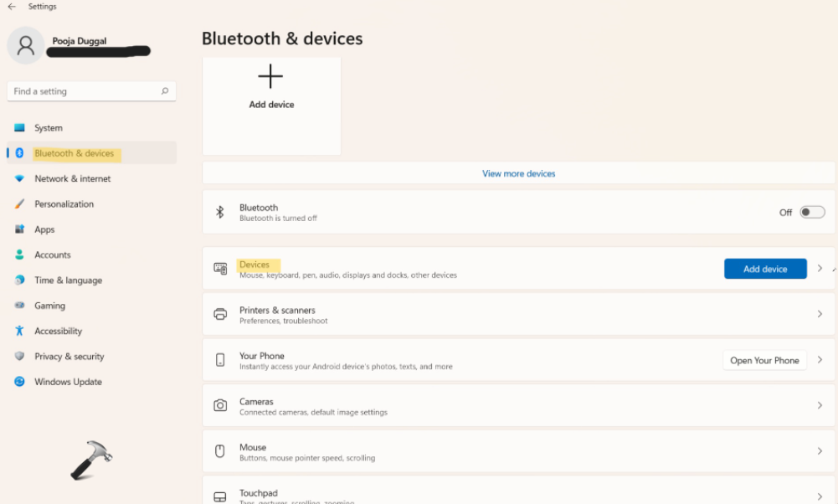This screenshot has width=838, height=504.
Task: Click the View more devices link
Action: (x=518, y=174)
